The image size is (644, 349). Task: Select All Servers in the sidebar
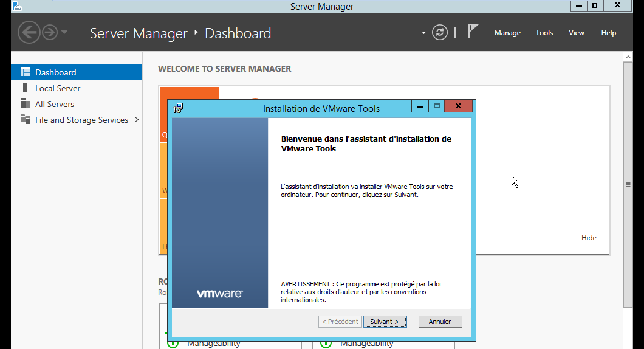coord(77,104)
